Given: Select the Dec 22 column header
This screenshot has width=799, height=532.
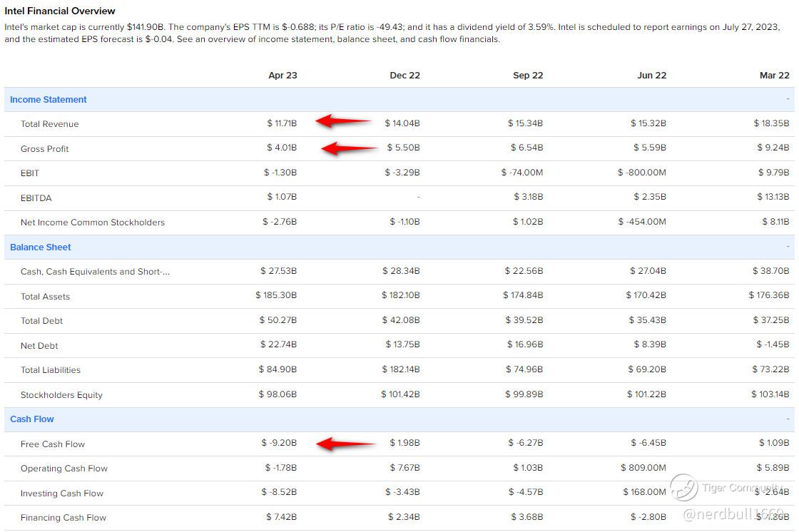Looking at the screenshot, I should click(x=405, y=76).
